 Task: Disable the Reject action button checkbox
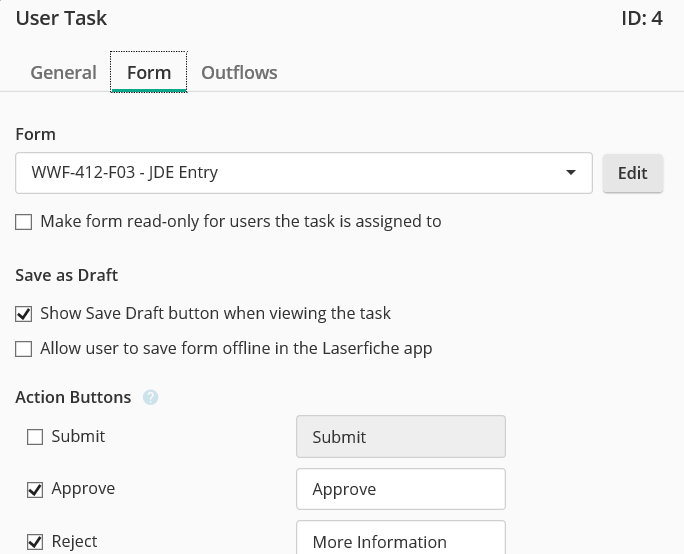(35, 542)
